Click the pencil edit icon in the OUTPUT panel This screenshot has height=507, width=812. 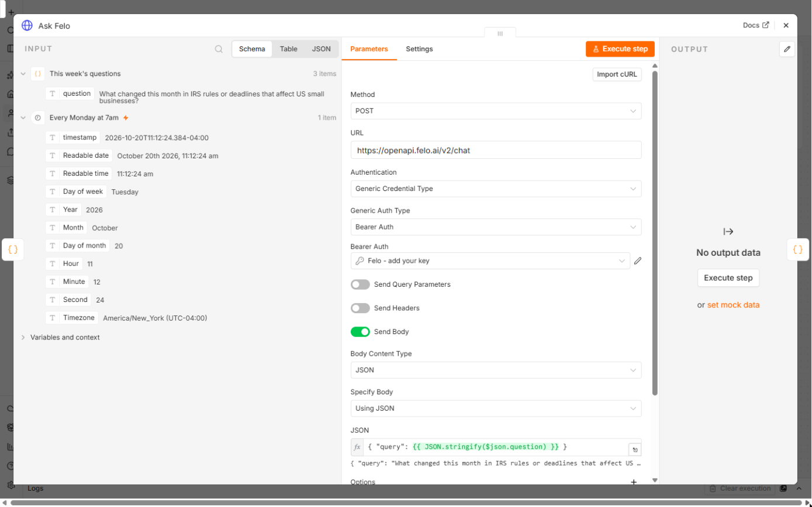787,49
